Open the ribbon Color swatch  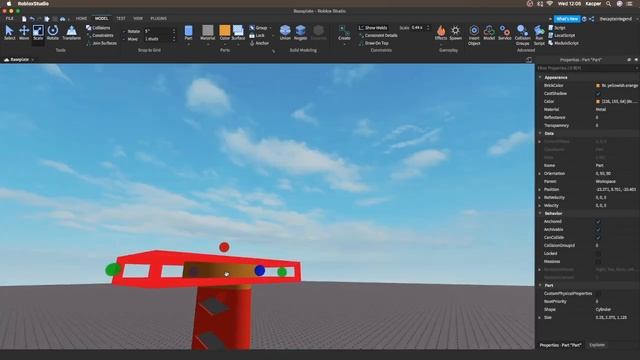(225, 31)
